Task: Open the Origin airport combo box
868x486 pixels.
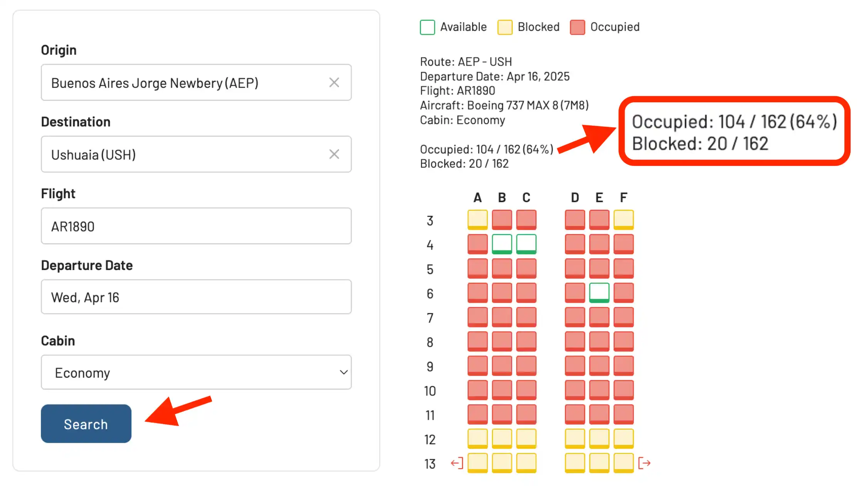Action: point(185,83)
